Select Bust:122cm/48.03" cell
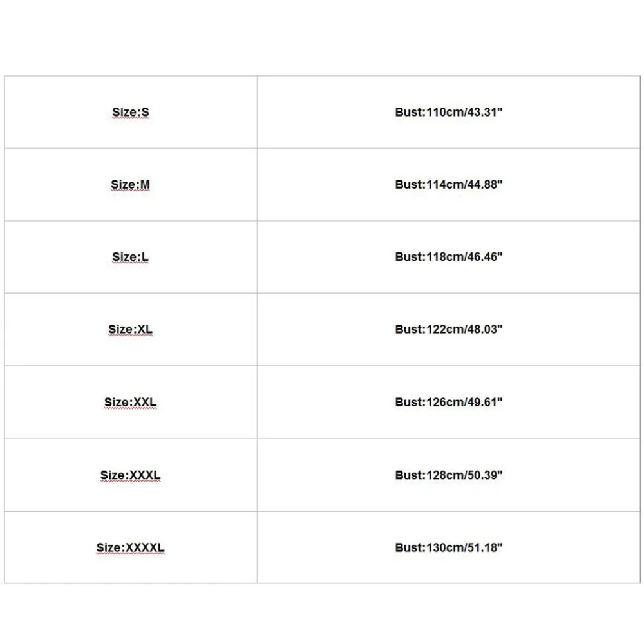The image size is (644, 644). tap(449, 329)
